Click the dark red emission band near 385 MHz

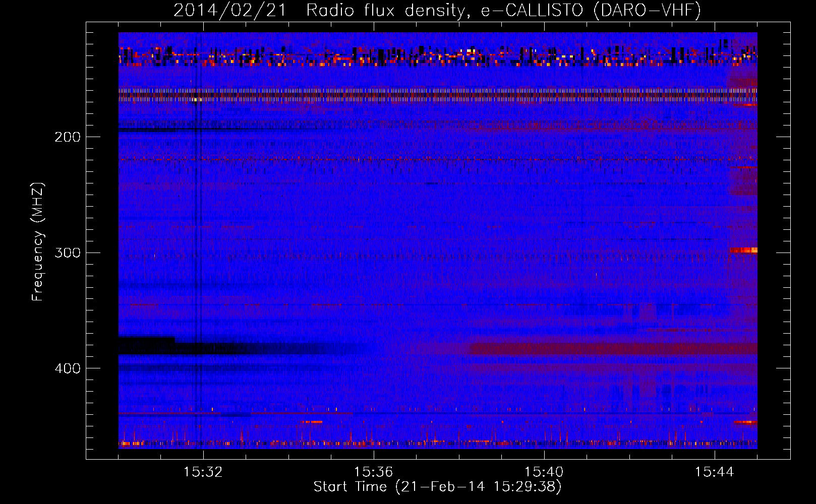click(613, 349)
